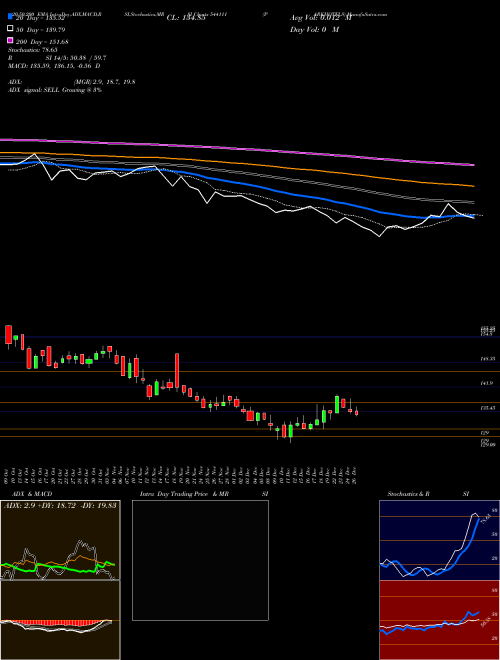The width and height of the screenshot is (500, 660).
Task: Click the 'Intra Day Trading Price & MRSI' title
Action: 204,494
